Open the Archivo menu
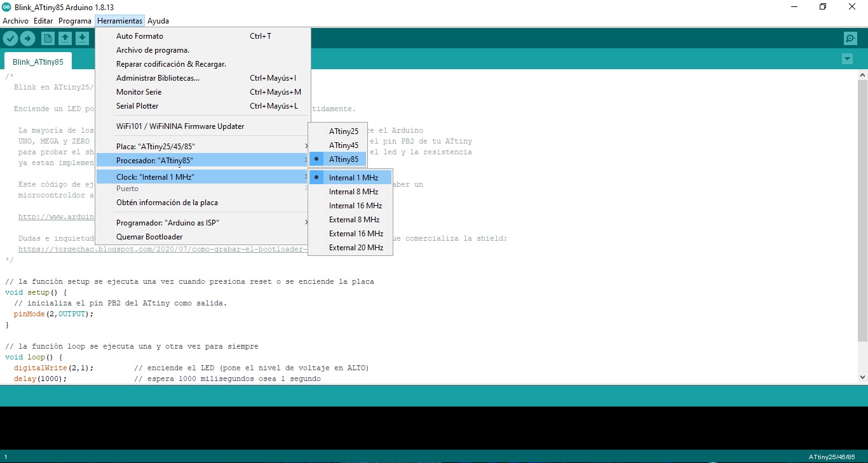Image resolution: width=868 pixels, height=463 pixels. 15,20
